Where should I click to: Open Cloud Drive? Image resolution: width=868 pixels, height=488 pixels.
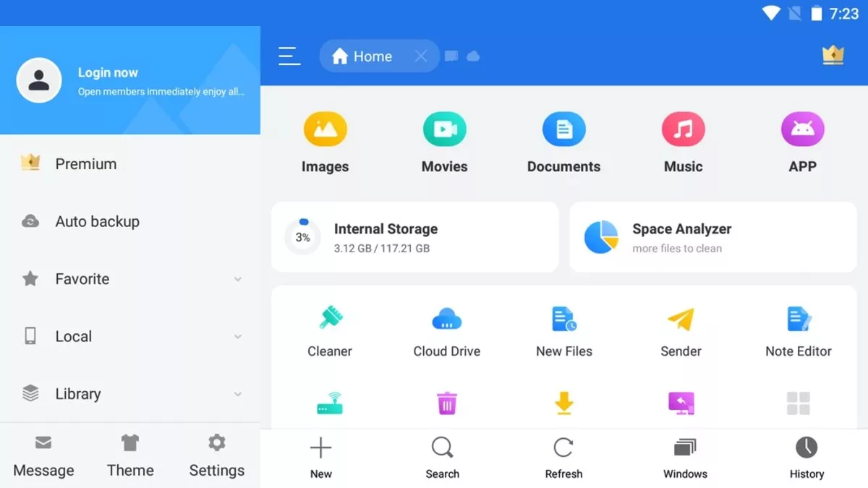446,329
